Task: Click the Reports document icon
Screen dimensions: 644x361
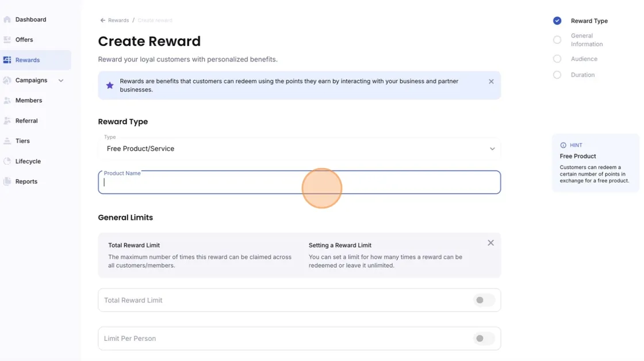Action: coord(7,181)
